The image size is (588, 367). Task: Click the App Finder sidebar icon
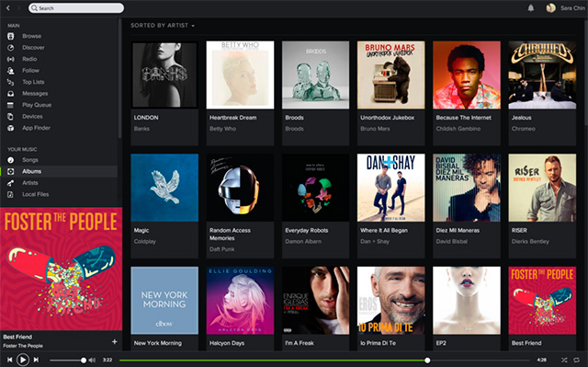tap(10, 128)
